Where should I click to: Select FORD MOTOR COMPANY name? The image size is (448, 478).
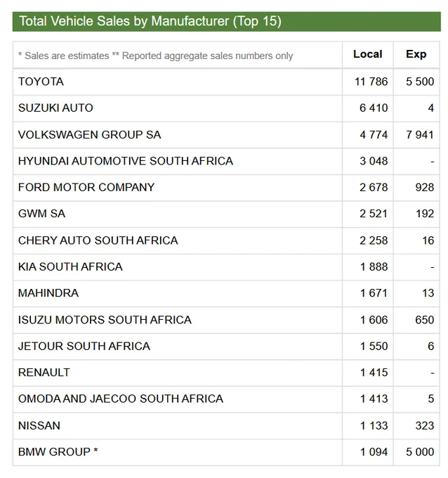86,187
